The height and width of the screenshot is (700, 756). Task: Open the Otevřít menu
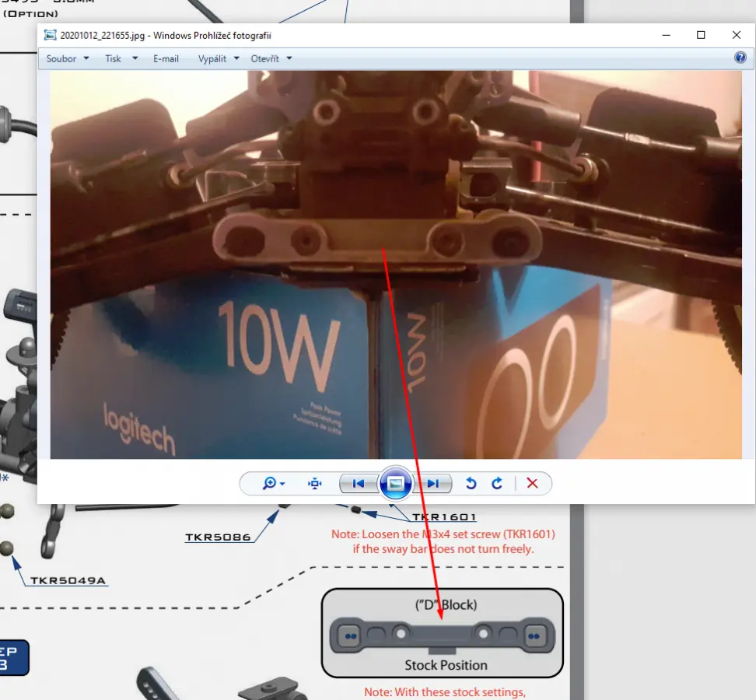tap(264, 59)
